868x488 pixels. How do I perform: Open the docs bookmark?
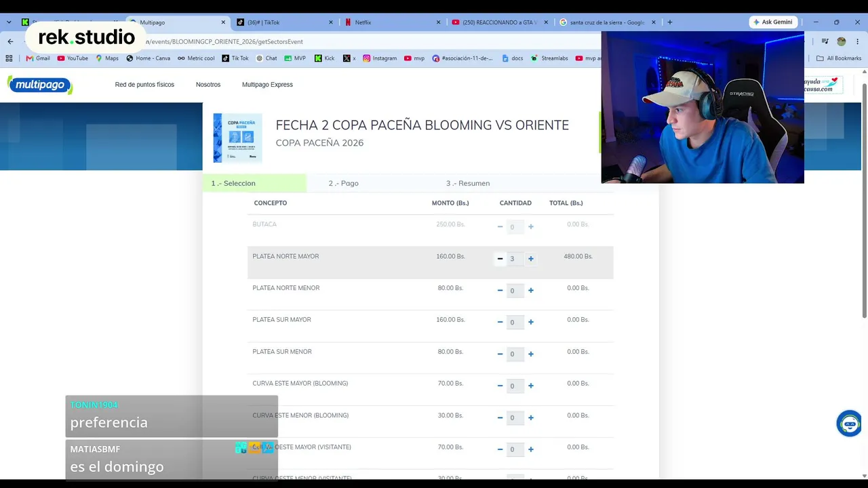pos(513,58)
